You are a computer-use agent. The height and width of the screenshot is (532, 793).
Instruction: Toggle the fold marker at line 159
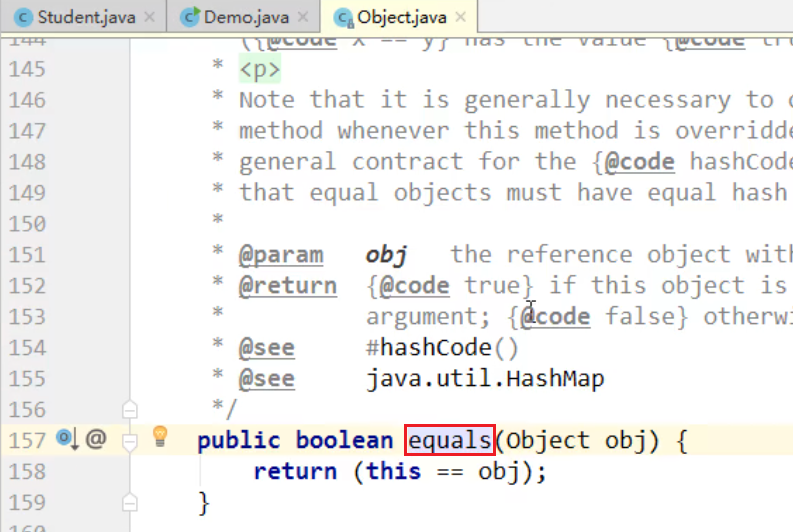130,502
